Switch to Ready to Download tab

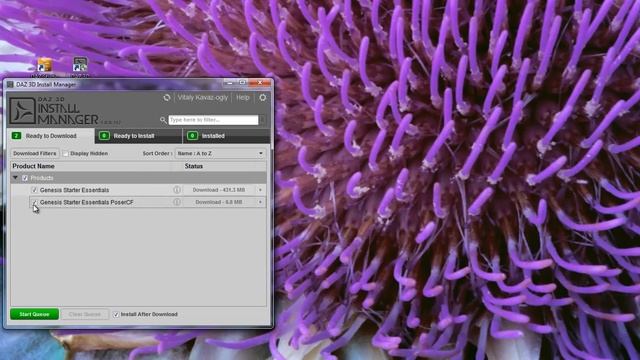[x=51, y=136]
